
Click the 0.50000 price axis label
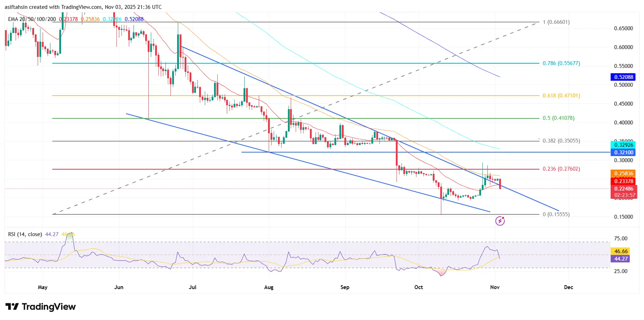coord(623,85)
